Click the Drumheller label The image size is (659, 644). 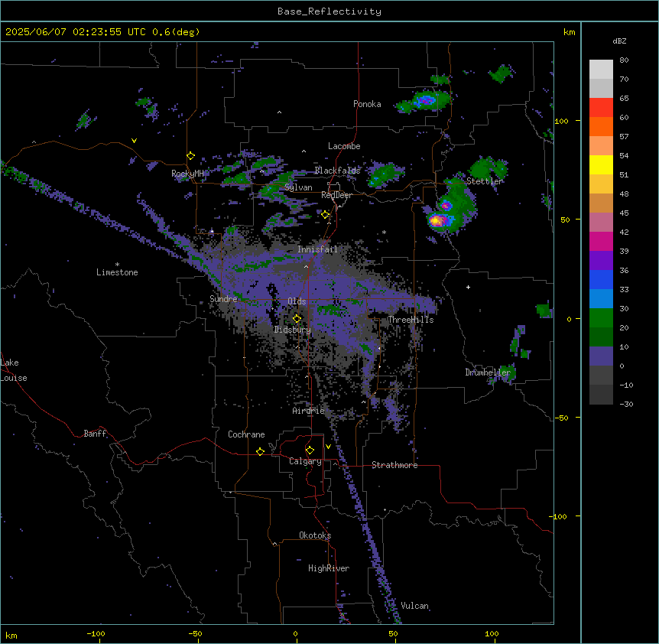coord(488,372)
